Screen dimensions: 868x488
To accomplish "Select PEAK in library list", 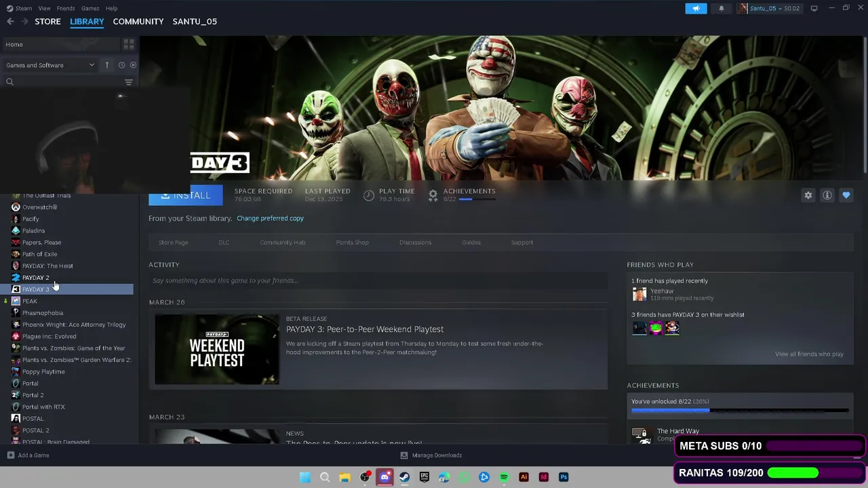I will click(30, 301).
